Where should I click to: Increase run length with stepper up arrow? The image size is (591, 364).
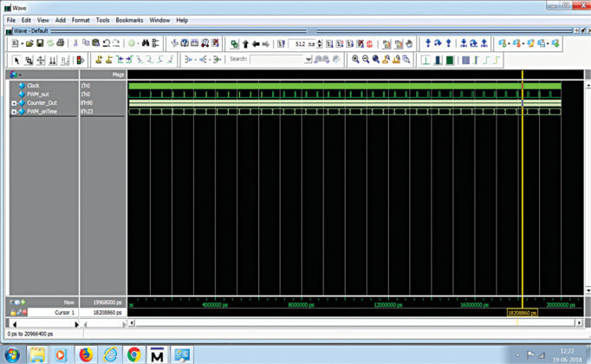[321, 41]
